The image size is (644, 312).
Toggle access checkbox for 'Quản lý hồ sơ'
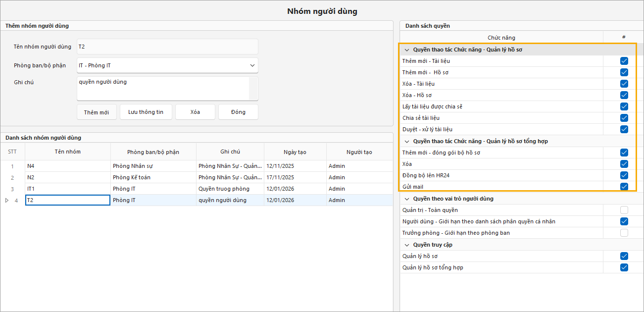(624, 256)
